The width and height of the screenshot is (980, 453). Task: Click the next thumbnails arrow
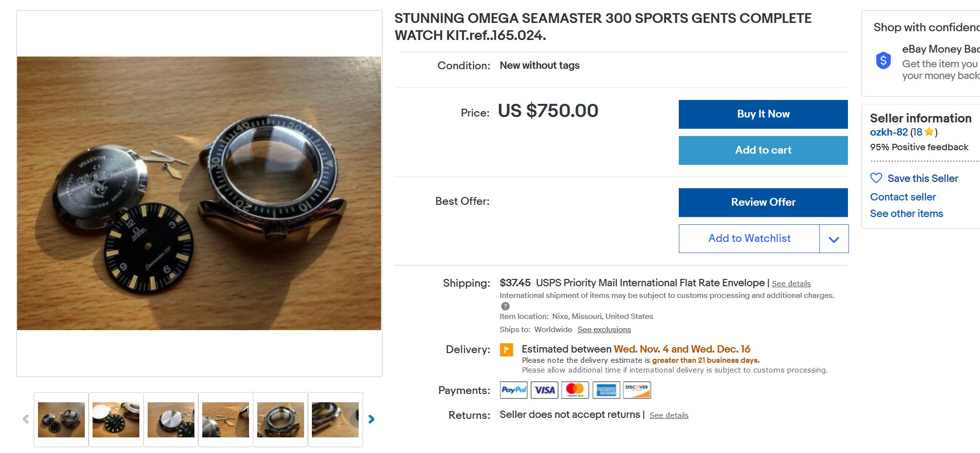point(371,419)
